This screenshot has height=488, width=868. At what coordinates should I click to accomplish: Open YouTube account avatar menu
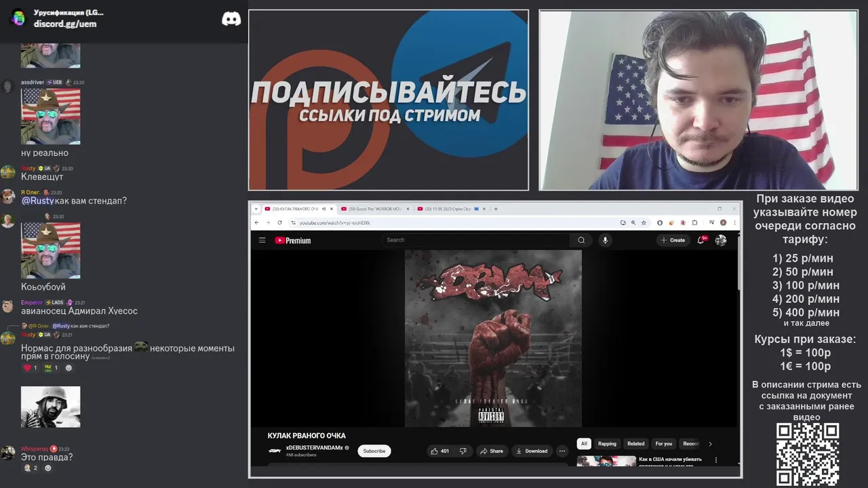[721, 240]
